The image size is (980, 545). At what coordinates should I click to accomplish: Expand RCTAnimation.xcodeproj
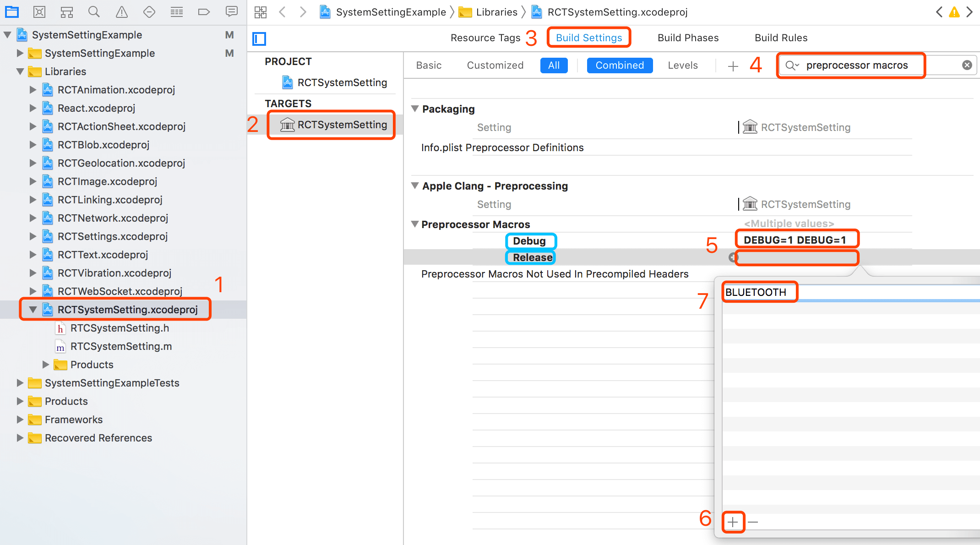click(33, 90)
